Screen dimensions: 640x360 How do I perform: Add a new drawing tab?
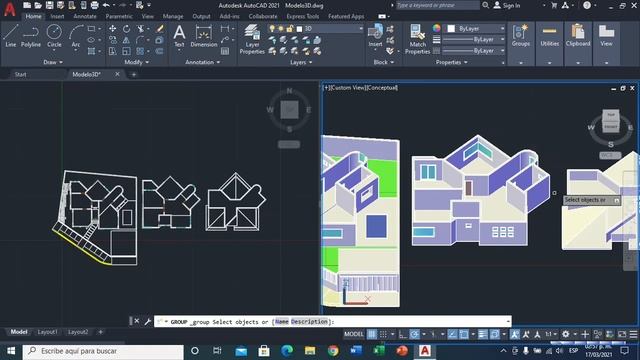[x=133, y=74]
